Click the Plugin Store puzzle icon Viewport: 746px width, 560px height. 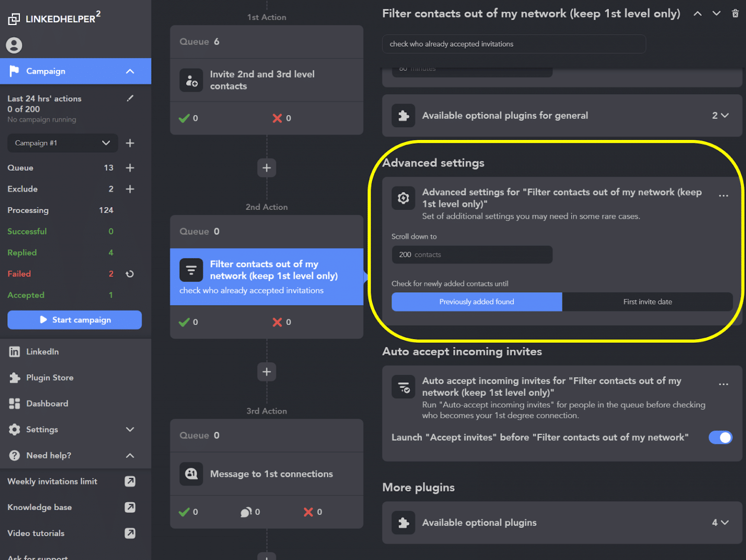click(x=14, y=377)
